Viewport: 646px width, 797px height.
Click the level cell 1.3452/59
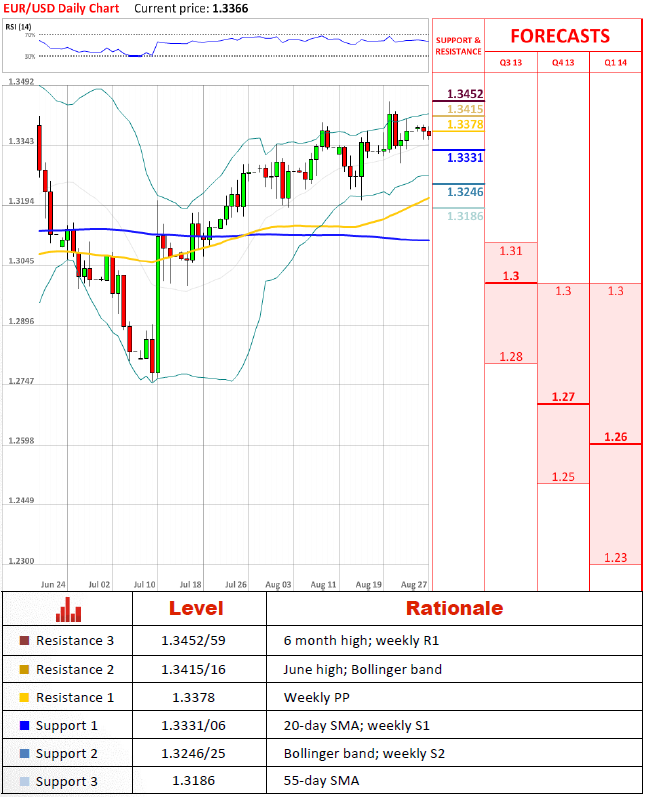pos(193,640)
